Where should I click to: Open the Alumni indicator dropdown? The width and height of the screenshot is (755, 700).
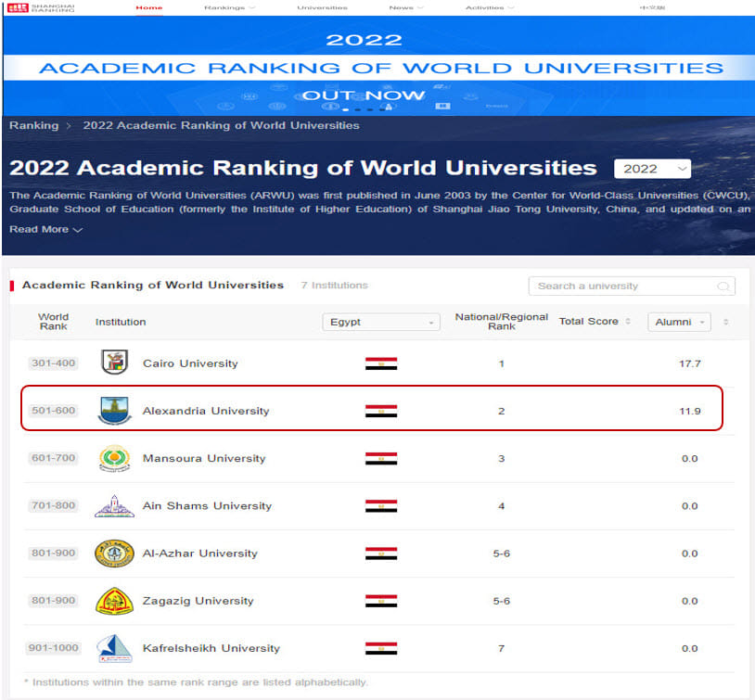pos(679,322)
